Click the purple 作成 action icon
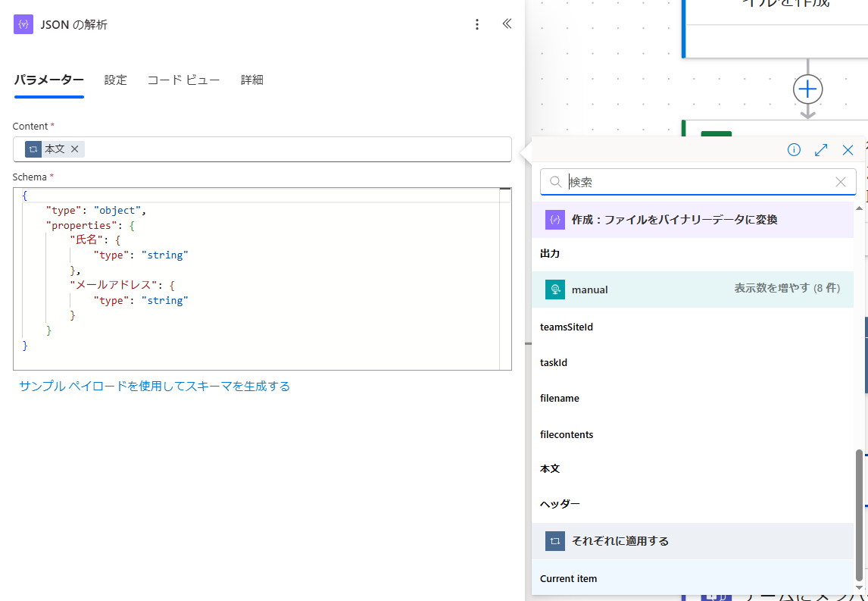Screen dimensions: 868x601 click(x=554, y=220)
